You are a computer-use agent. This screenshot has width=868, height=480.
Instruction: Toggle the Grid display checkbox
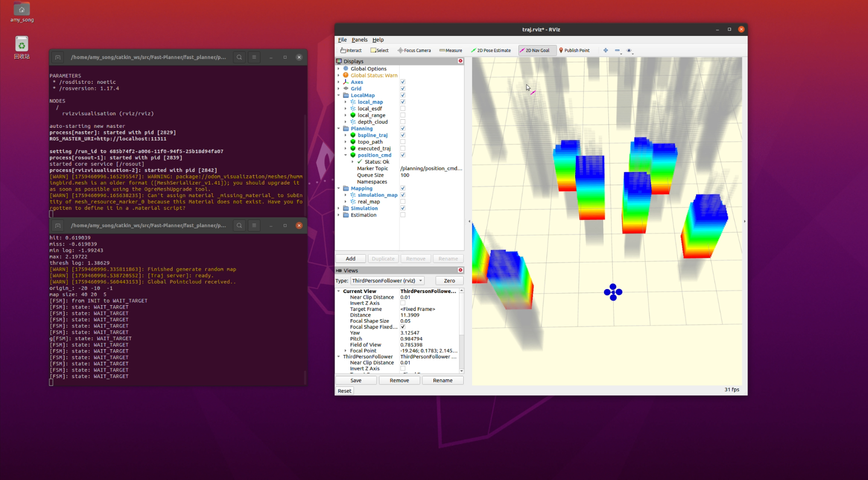click(x=403, y=89)
